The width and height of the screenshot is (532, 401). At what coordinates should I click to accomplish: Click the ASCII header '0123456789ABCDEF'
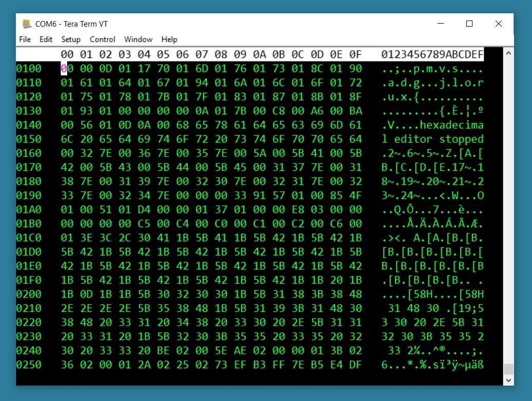(432, 55)
